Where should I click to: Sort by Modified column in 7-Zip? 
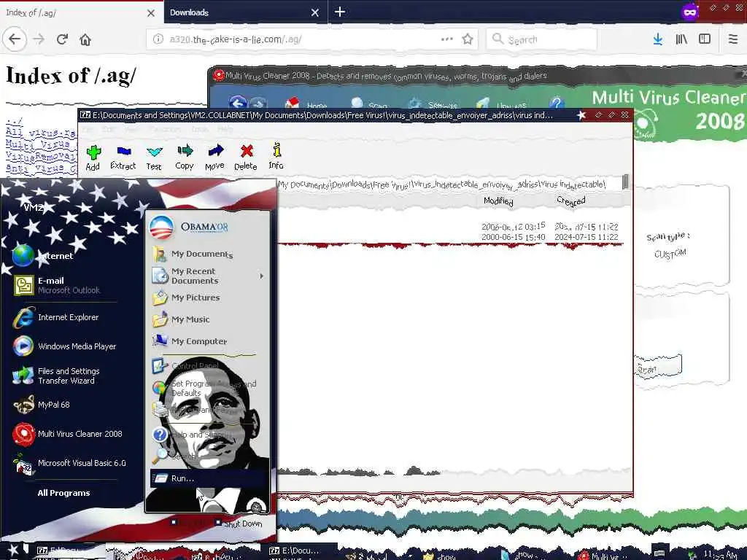click(x=498, y=201)
